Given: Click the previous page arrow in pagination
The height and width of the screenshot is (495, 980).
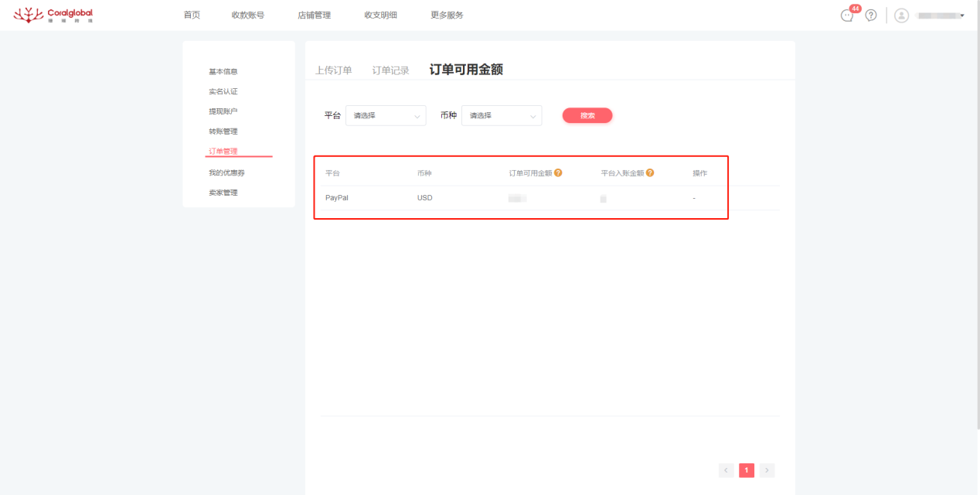Looking at the screenshot, I should [x=726, y=470].
